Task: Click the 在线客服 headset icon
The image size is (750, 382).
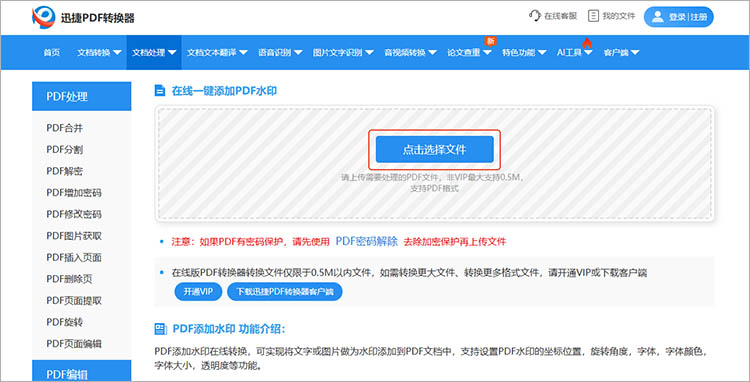Action: 534,16
